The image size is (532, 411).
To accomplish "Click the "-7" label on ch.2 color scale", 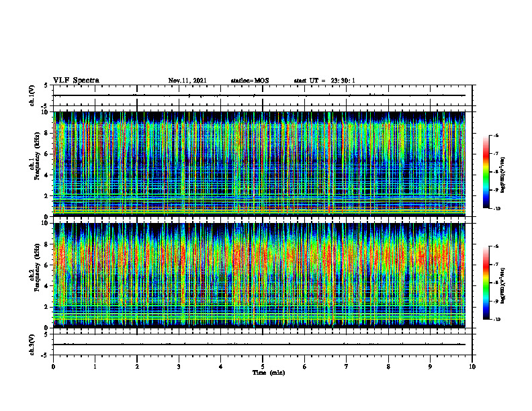I will tap(496, 265).
